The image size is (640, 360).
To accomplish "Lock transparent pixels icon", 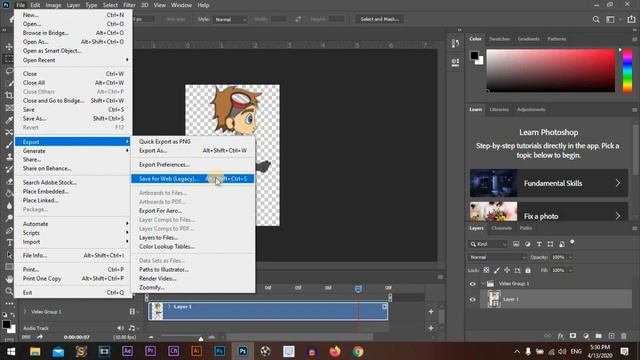I will (x=486, y=270).
